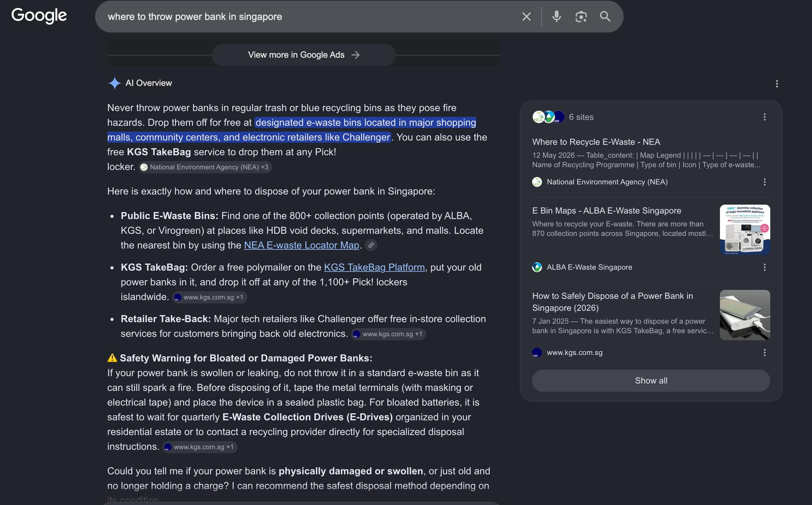Open View more in Google Ads
Viewport: 812px width, 505px height.
tap(304, 55)
